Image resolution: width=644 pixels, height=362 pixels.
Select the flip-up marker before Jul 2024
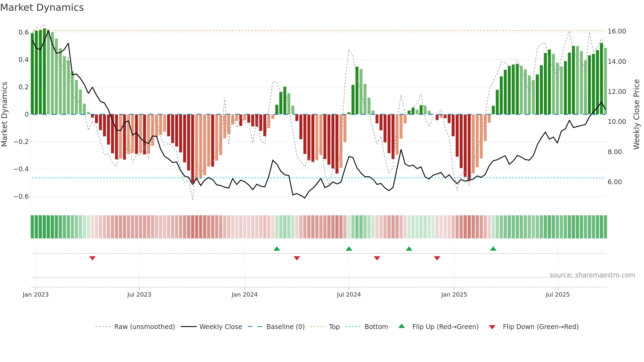click(x=349, y=249)
